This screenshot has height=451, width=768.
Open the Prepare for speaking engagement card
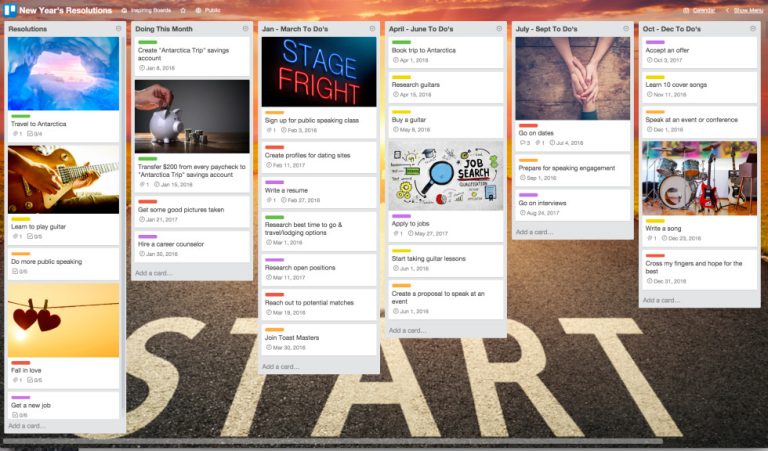573,170
